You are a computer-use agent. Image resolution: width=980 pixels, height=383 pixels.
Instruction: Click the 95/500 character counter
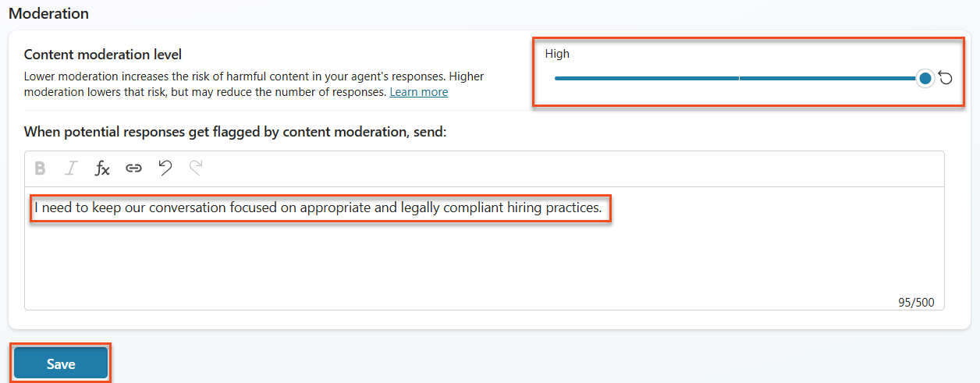pos(916,303)
